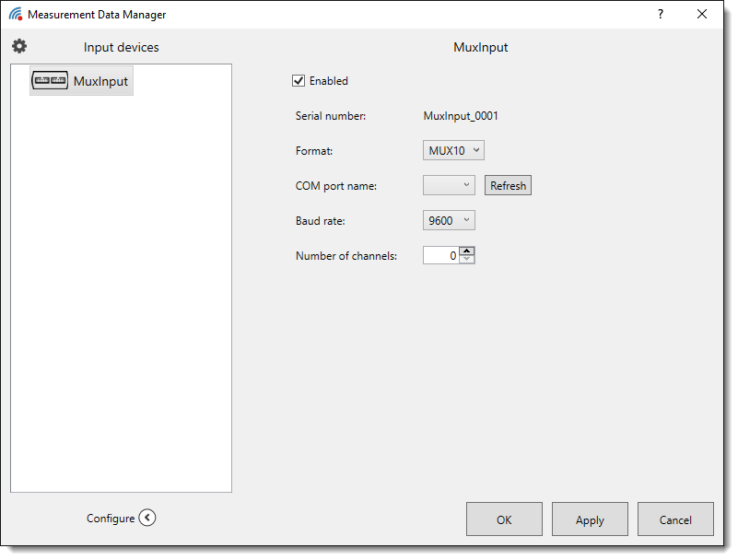
Task: Increase number of channels with up arrow
Action: 467,251
